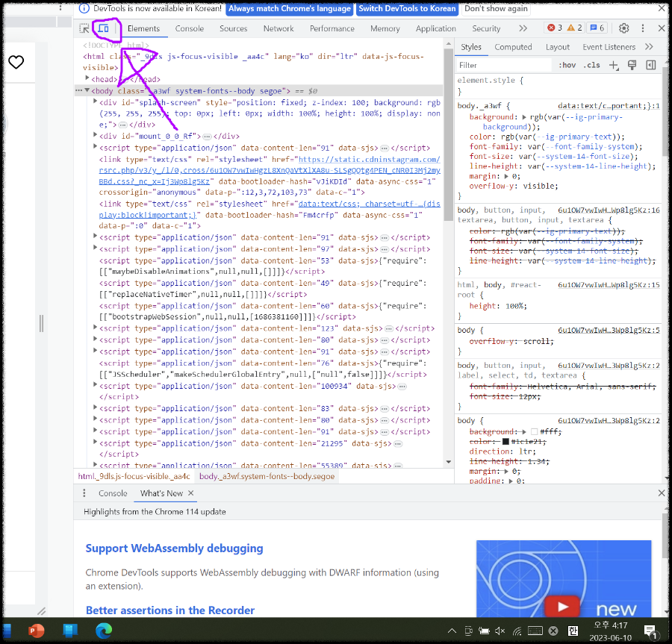Click the #fff white color swatch

pyautogui.click(x=534, y=431)
